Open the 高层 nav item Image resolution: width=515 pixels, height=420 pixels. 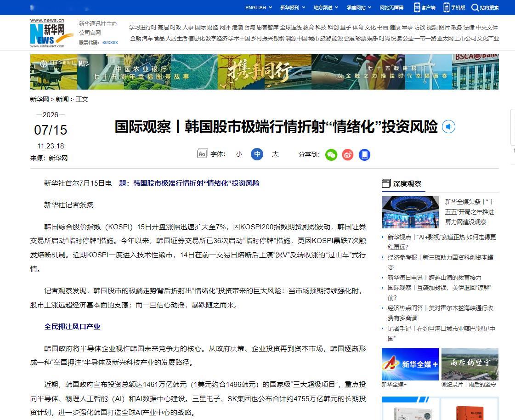[x=163, y=27]
